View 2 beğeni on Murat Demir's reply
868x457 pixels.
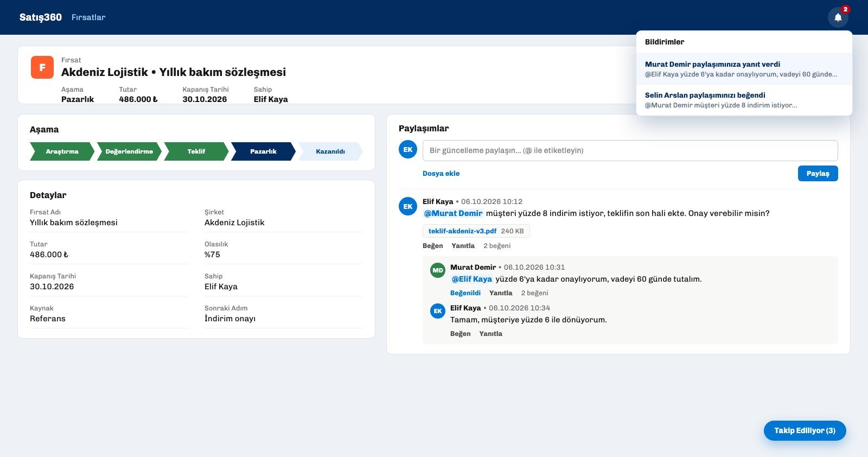(x=535, y=293)
